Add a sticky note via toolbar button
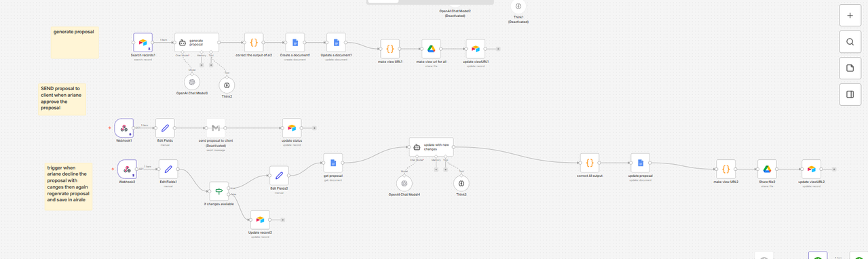 coord(850,68)
